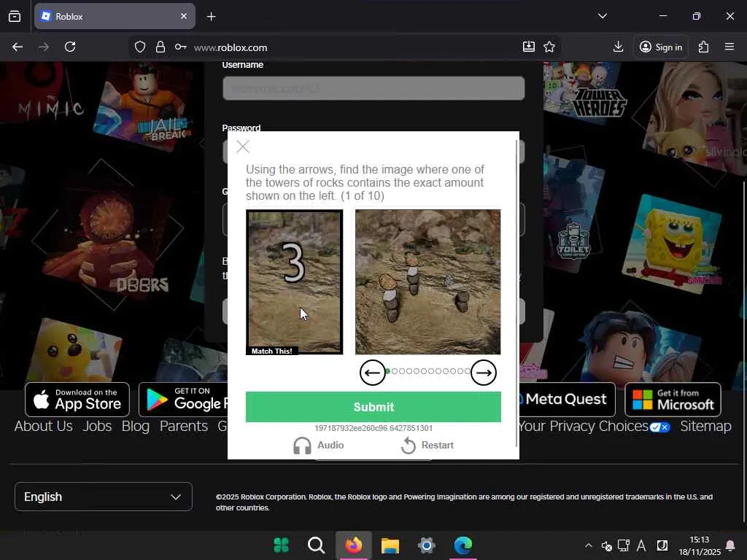Go back in browser history

pos(18,47)
